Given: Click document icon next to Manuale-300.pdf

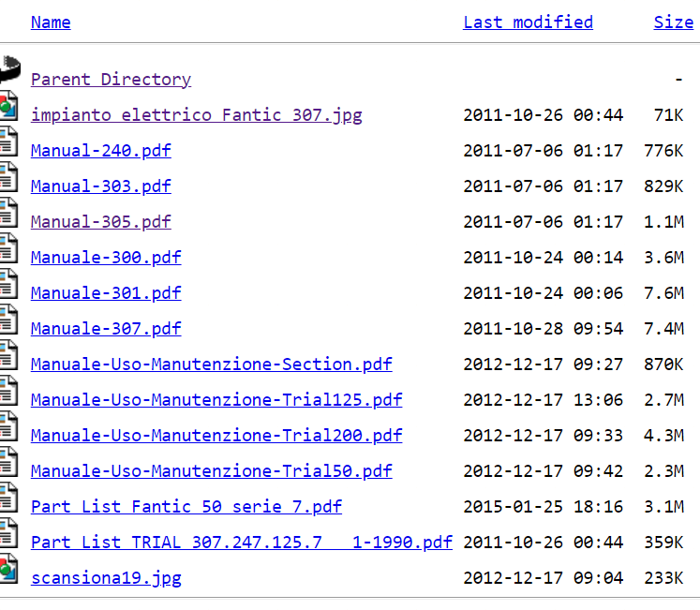Looking at the screenshot, I should [8, 247].
